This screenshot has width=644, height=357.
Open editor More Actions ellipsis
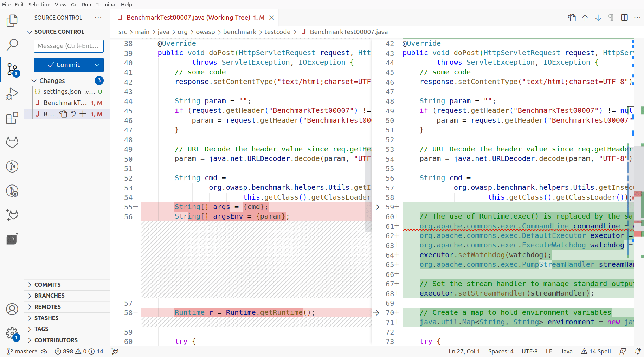pos(637,18)
